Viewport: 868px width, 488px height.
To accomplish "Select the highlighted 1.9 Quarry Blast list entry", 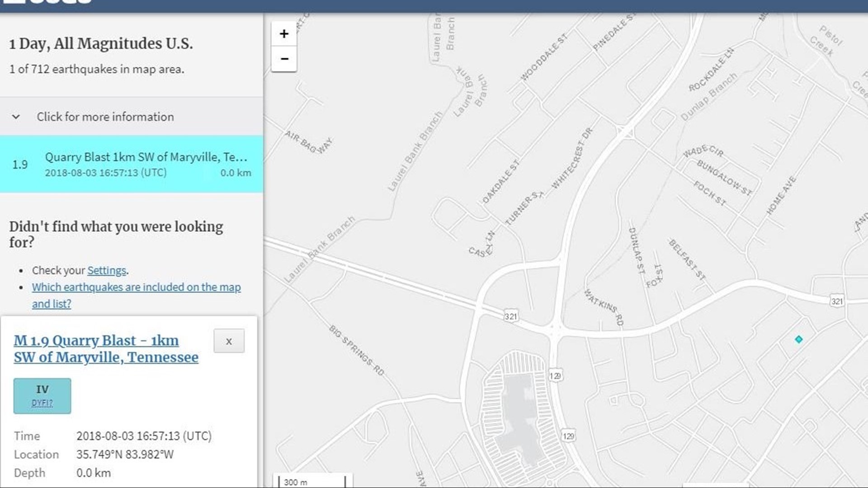I will coord(131,164).
